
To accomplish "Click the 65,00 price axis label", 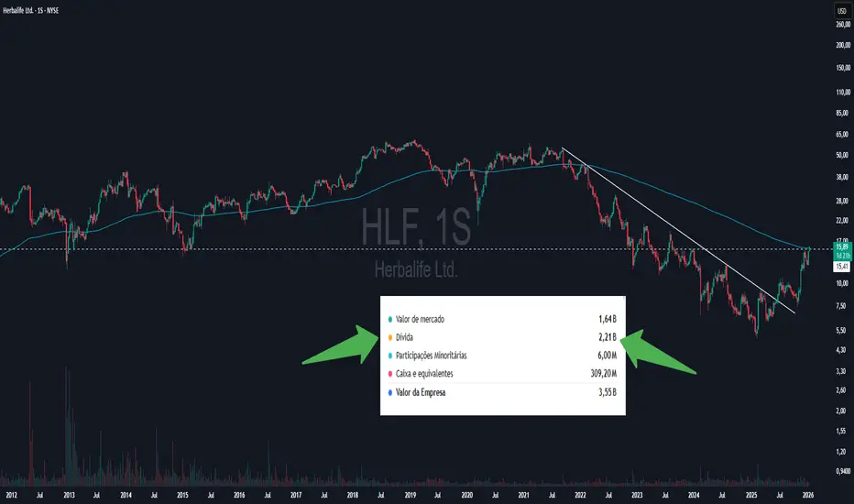I will tap(843, 135).
